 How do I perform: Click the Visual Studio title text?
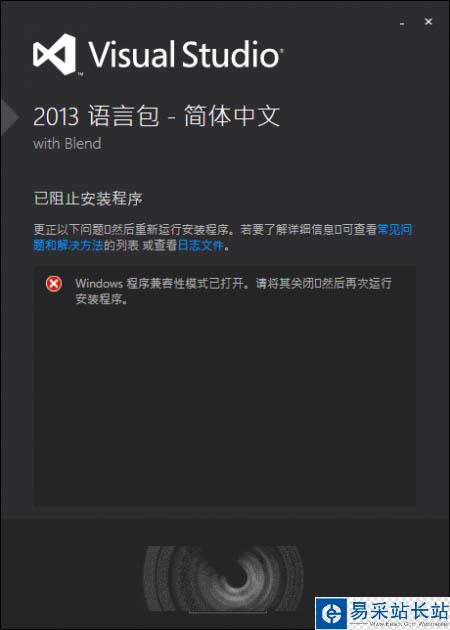(x=186, y=54)
